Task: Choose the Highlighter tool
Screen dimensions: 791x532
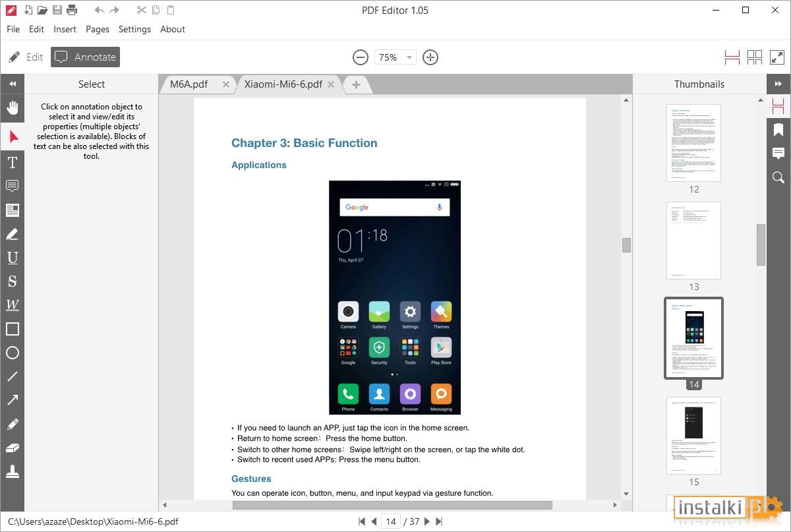Action: pyautogui.click(x=13, y=234)
